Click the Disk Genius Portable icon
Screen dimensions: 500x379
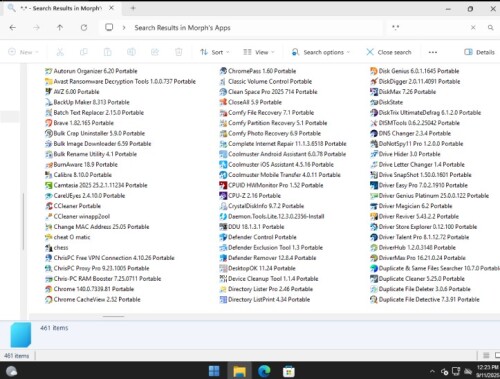[374, 71]
